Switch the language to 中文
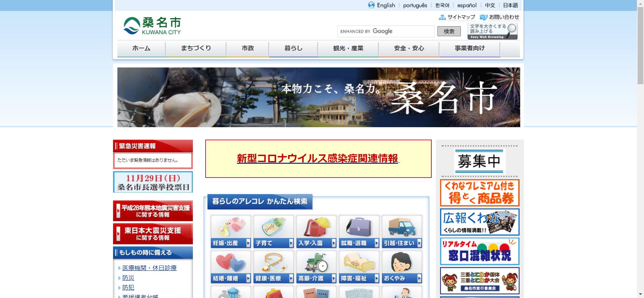The width and height of the screenshot is (644, 298). pos(490,5)
